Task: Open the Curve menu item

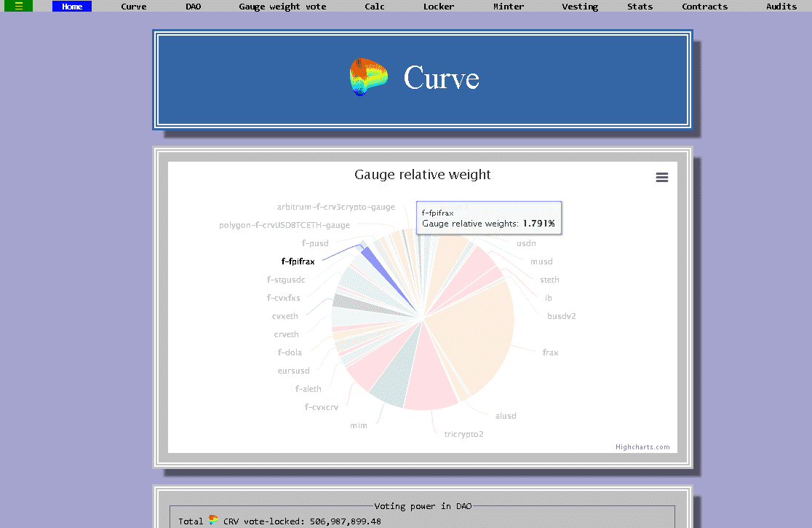Action: click(134, 7)
